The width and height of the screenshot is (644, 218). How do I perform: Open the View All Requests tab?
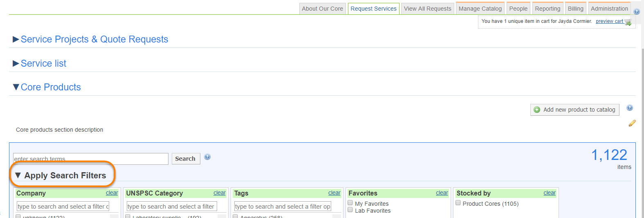pyautogui.click(x=427, y=9)
